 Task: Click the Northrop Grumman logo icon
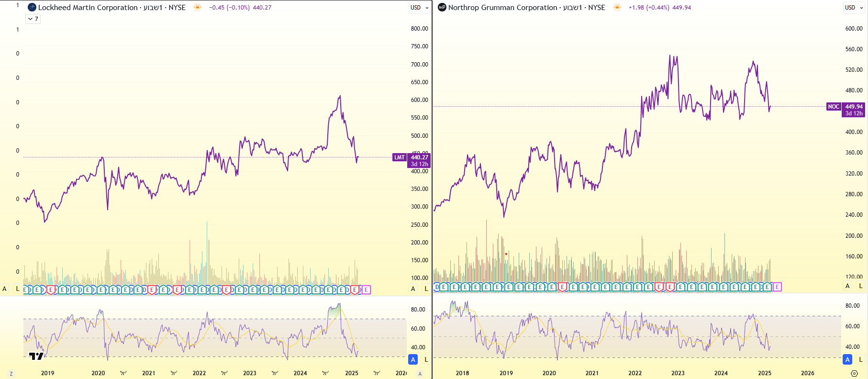(442, 8)
